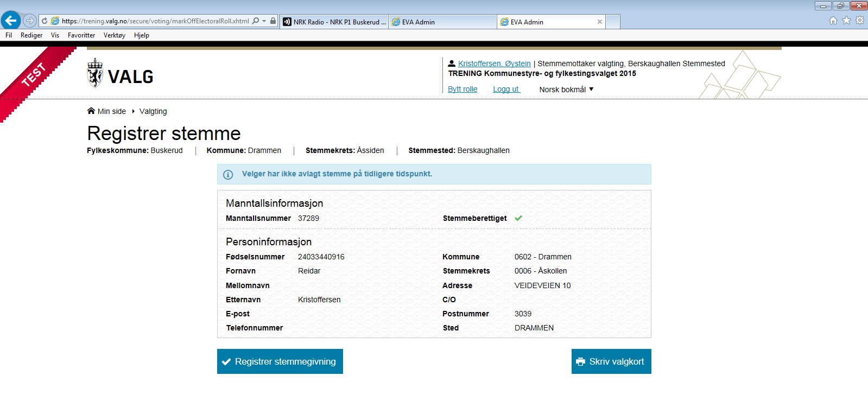The width and height of the screenshot is (868, 420).
Task: Click Postnummer value 3039
Action: point(523,314)
